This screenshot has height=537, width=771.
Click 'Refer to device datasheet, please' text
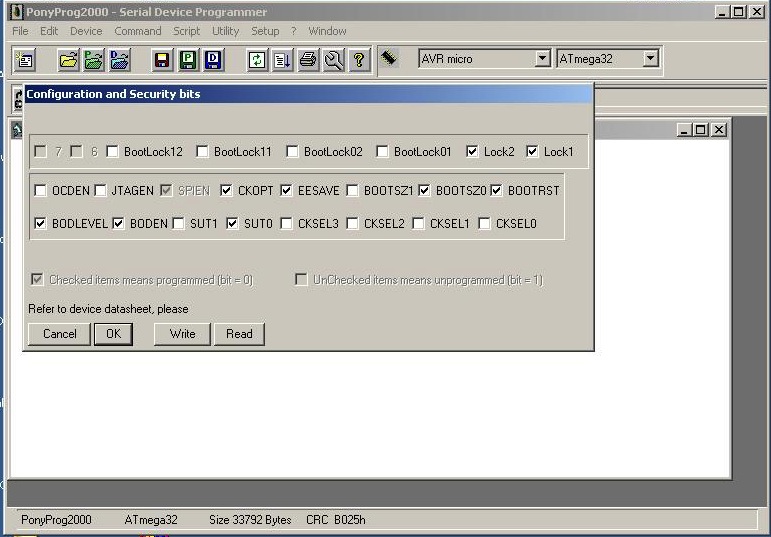click(x=108, y=309)
